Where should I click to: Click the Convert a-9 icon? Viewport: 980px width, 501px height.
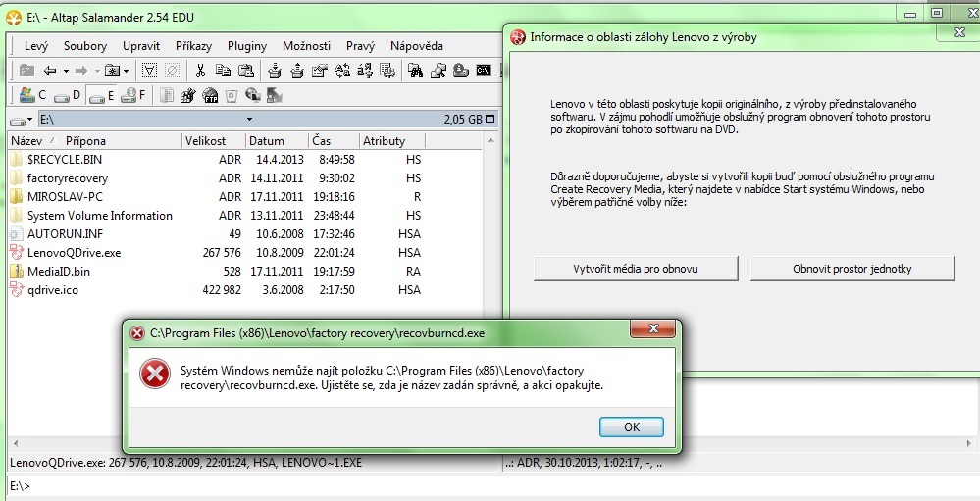coord(365,71)
